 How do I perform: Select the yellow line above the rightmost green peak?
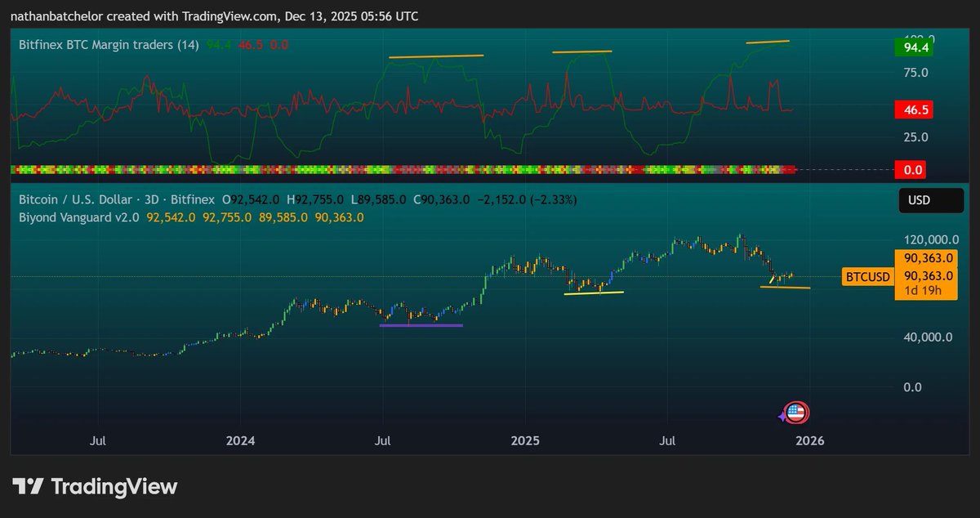pos(767,42)
